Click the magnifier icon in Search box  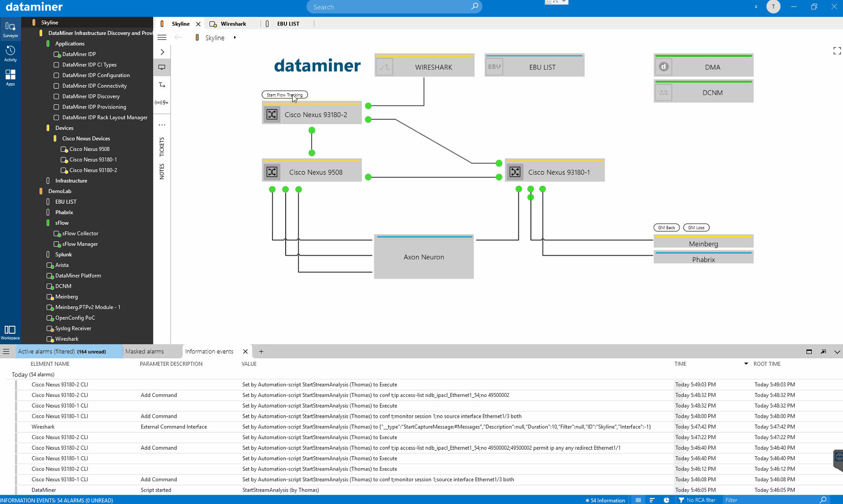tap(474, 6)
